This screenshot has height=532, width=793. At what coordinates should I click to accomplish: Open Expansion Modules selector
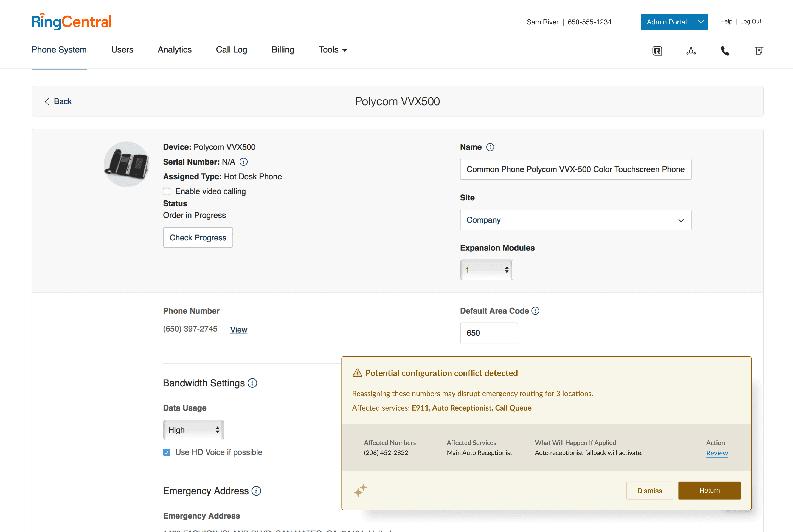pyautogui.click(x=486, y=270)
